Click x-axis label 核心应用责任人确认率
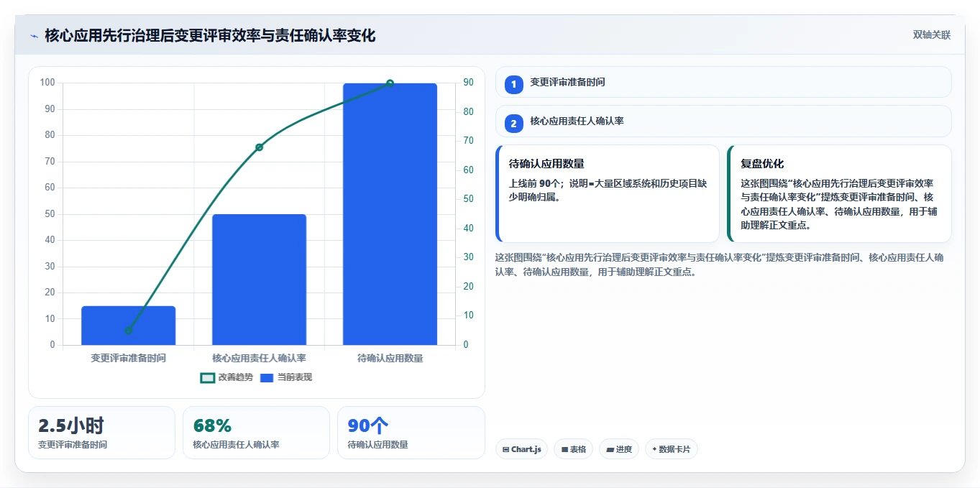This screenshot has height=488, width=980. (x=260, y=358)
